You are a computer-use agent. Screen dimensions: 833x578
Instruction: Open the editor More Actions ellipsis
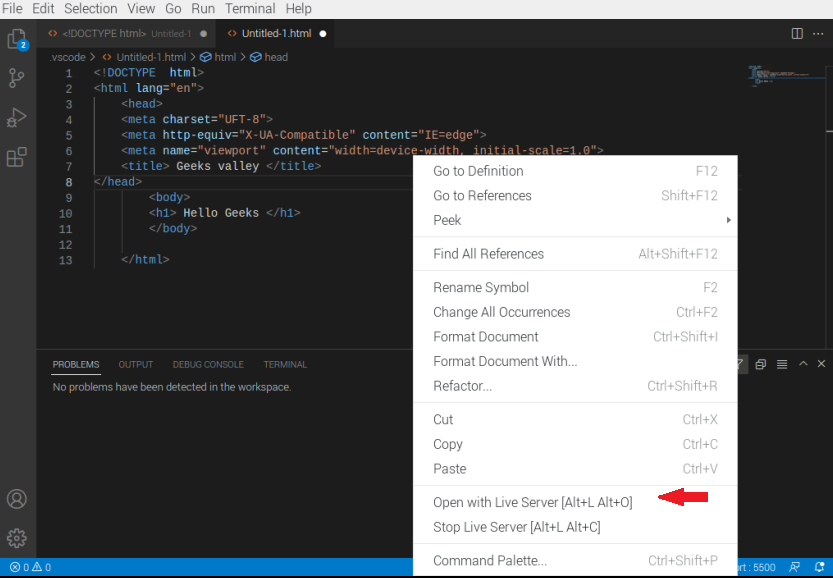818,33
